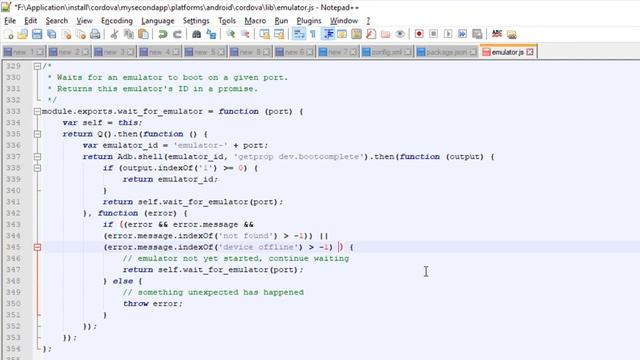Collapse the comment block at line 329
640x360 pixels.
[37, 66]
